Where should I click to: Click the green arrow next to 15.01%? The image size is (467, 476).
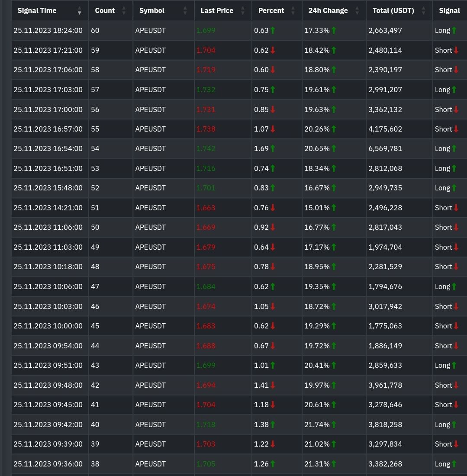tap(334, 208)
